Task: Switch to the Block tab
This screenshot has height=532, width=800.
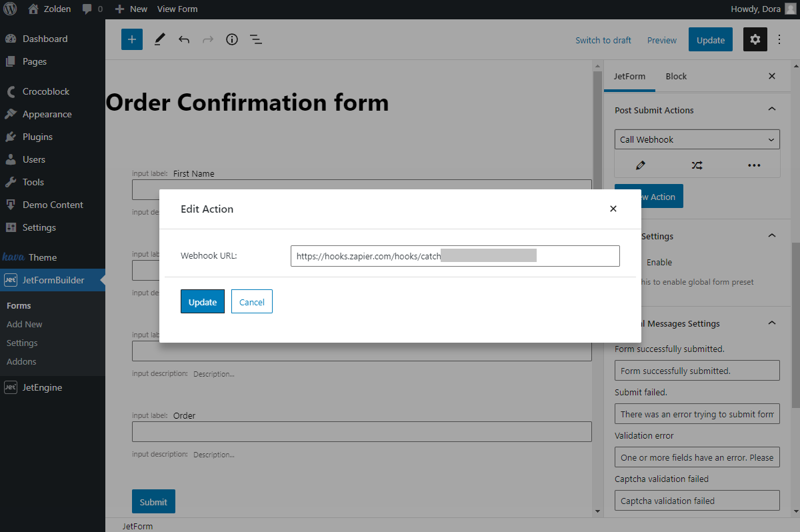Action: 676,76
